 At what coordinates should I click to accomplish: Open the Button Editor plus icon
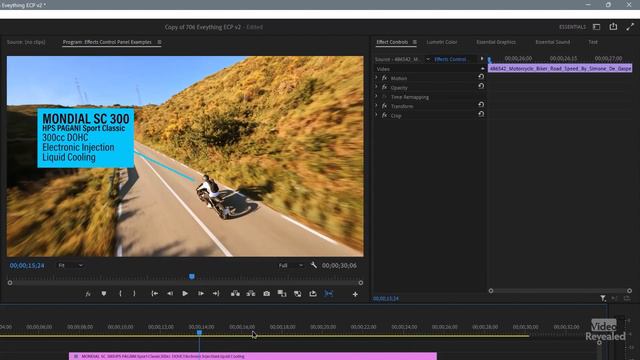pyautogui.click(x=355, y=294)
